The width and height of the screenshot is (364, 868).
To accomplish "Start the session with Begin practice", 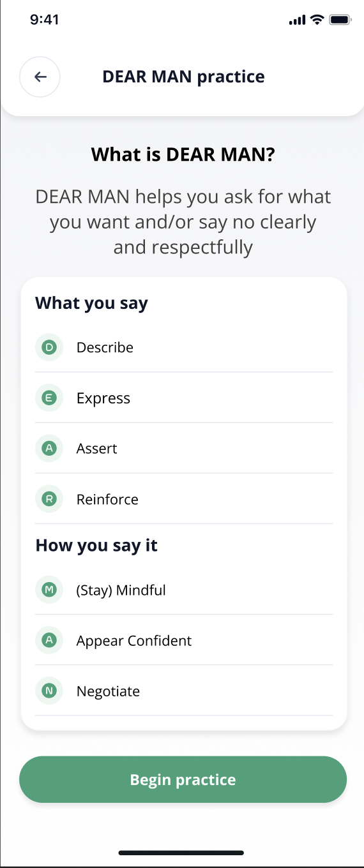I will [x=183, y=779].
